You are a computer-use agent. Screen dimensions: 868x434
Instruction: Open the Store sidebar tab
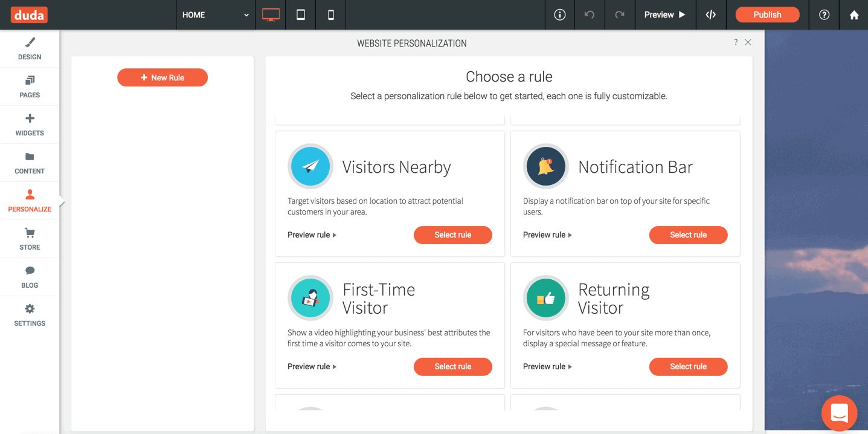click(30, 239)
